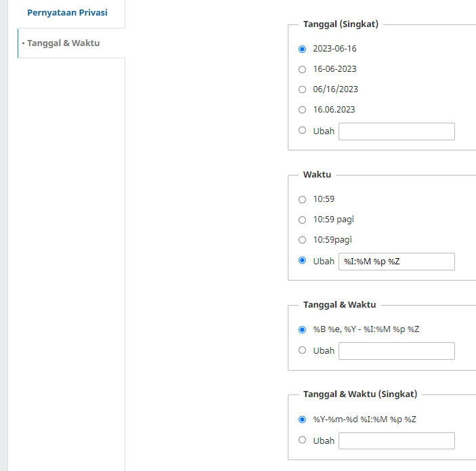Select the plain 10:59 time format
The image size is (476, 471).
302,199
